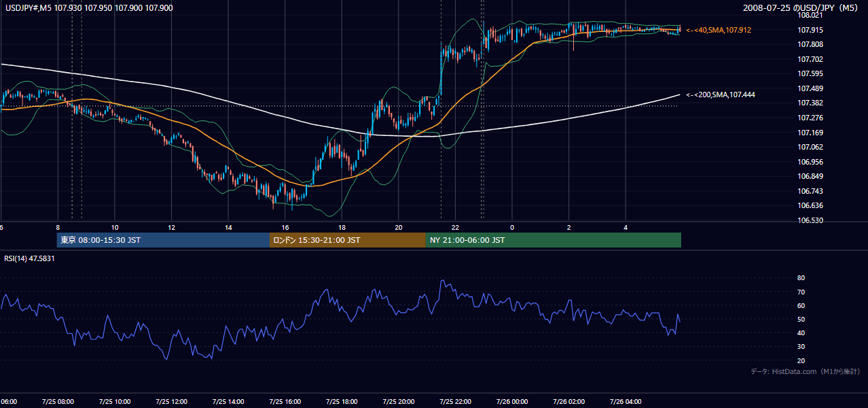Click price axis value 106.956

tap(810, 162)
